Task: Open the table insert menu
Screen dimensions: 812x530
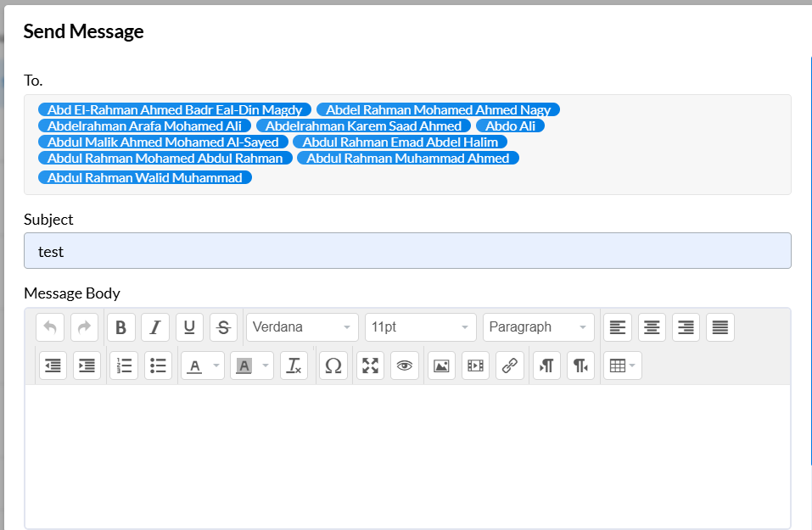Action: 623,366
